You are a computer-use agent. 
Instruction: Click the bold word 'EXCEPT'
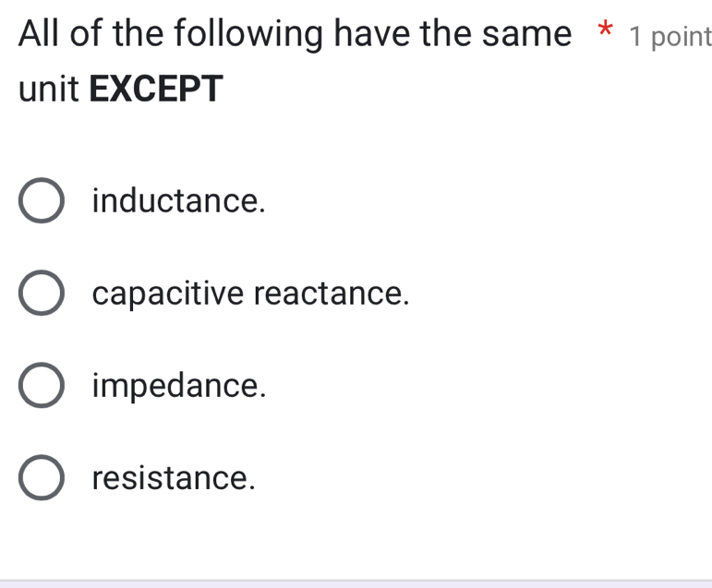(x=156, y=89)
